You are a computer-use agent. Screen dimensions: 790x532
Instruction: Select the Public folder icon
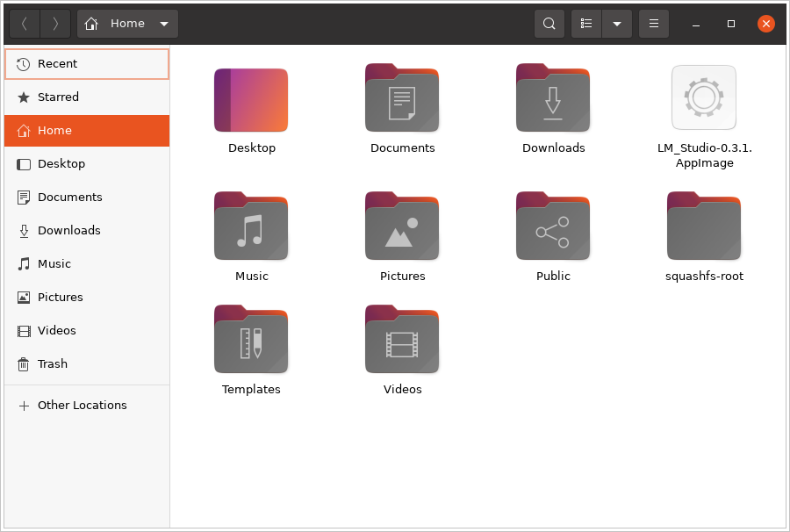(x=553, y=226)
